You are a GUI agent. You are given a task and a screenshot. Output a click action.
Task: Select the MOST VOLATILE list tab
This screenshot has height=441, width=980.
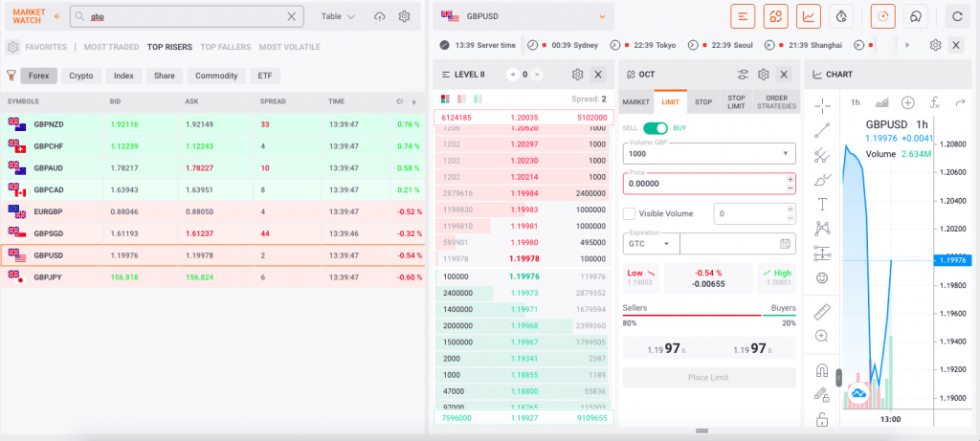pos(289,47)
